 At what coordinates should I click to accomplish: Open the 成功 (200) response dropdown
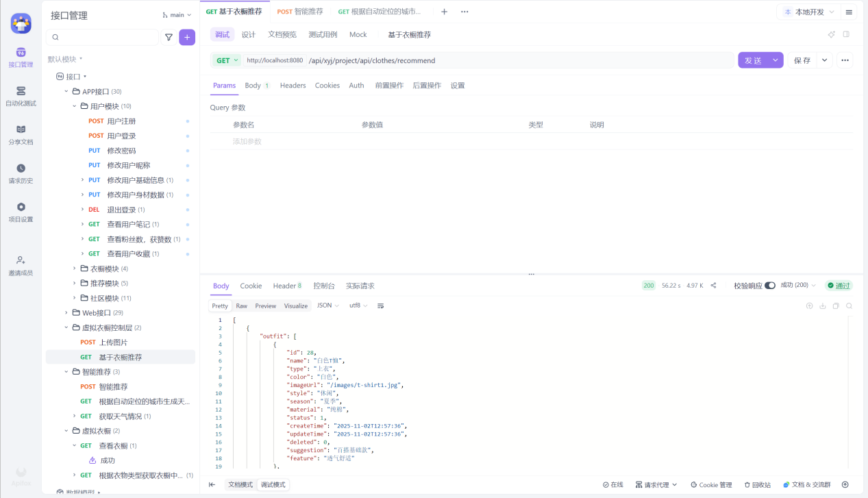pyautogui.click(x=799, y=286)
